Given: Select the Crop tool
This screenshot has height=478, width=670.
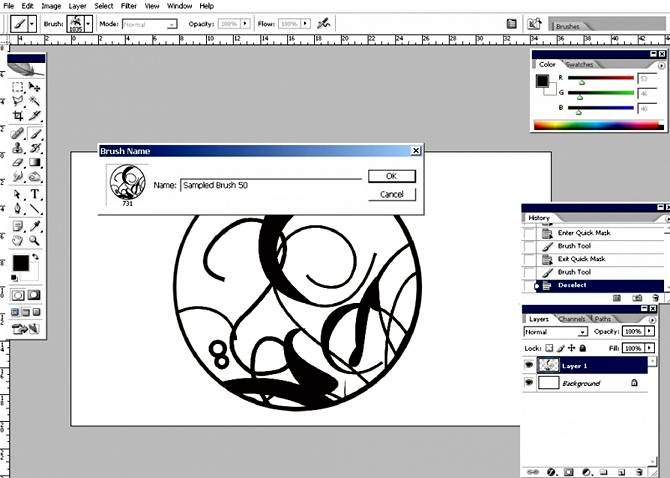Looking at the screenshot, I should pos(17,116).
